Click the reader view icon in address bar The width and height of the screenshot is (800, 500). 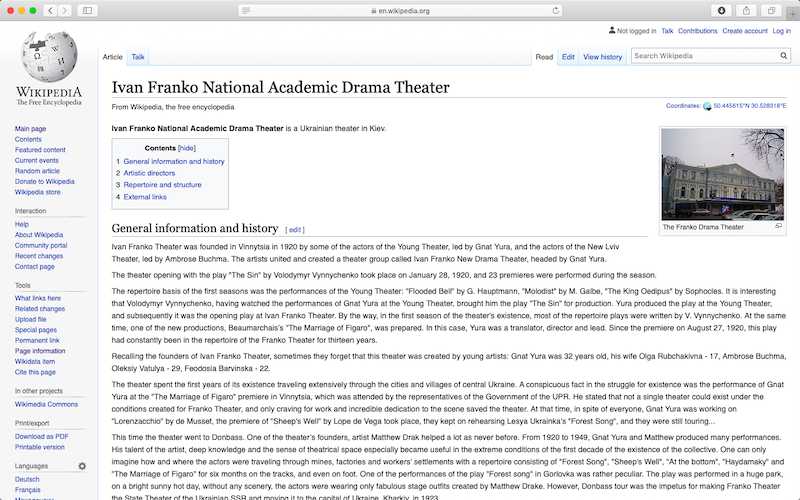246,10
